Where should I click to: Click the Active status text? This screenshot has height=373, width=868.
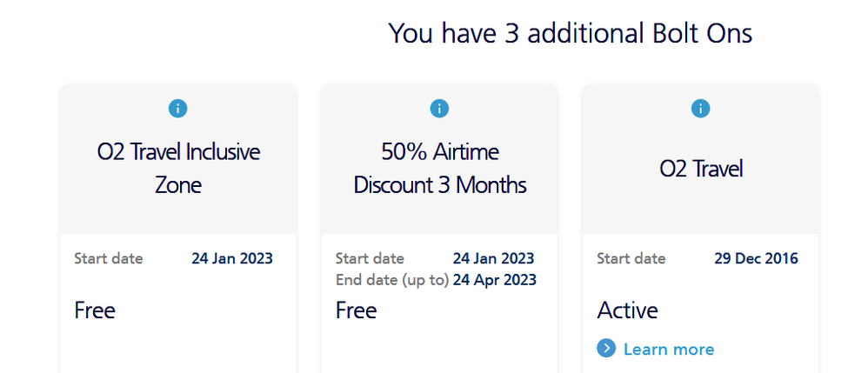point(627,310)
